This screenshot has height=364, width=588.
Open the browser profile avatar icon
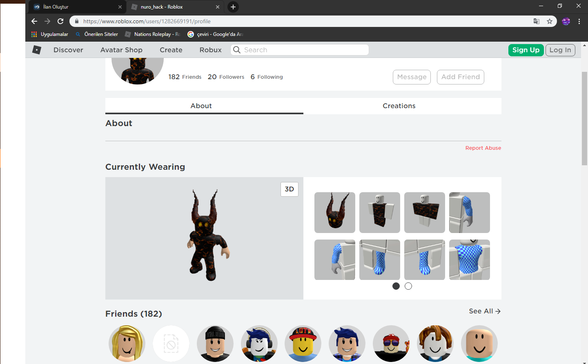click(566, 21)
